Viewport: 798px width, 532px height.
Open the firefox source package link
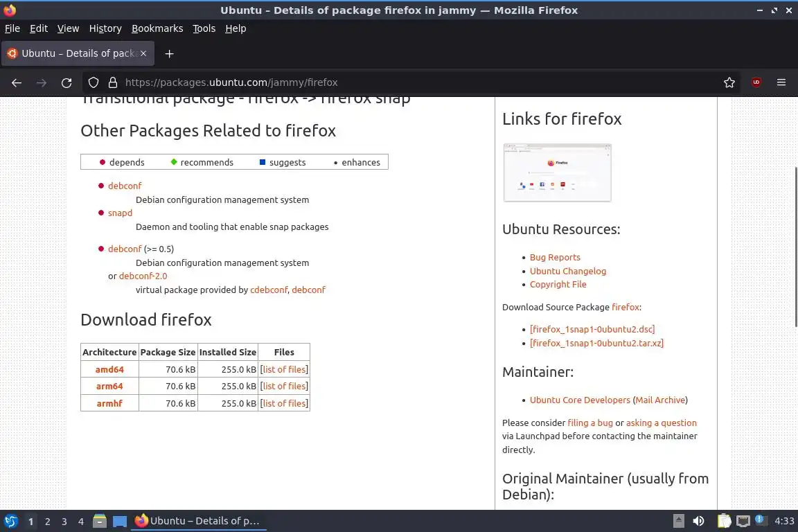(x=626, y=308)
